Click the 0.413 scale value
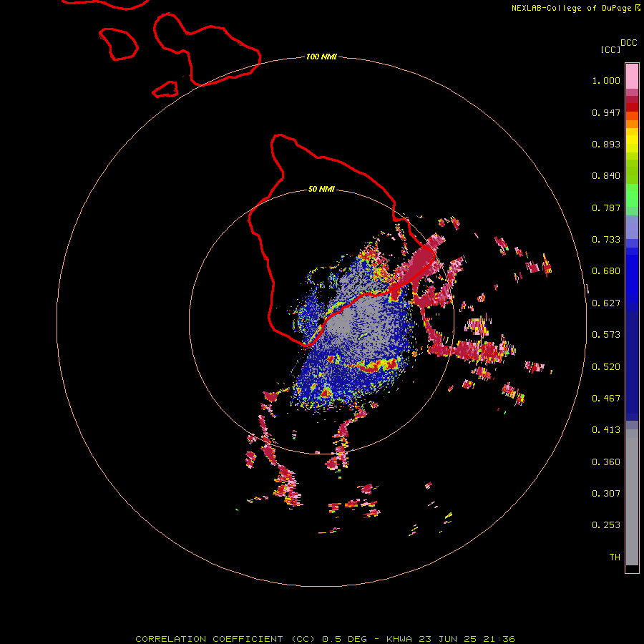 pos(606,430)
